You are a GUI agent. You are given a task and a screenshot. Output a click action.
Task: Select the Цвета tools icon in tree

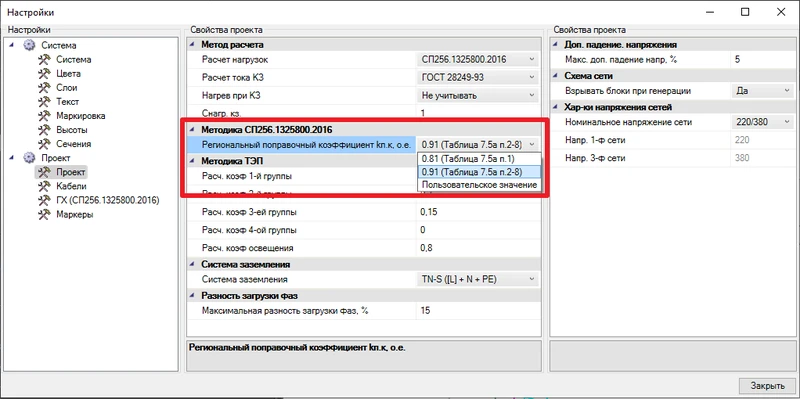(44, 73)
